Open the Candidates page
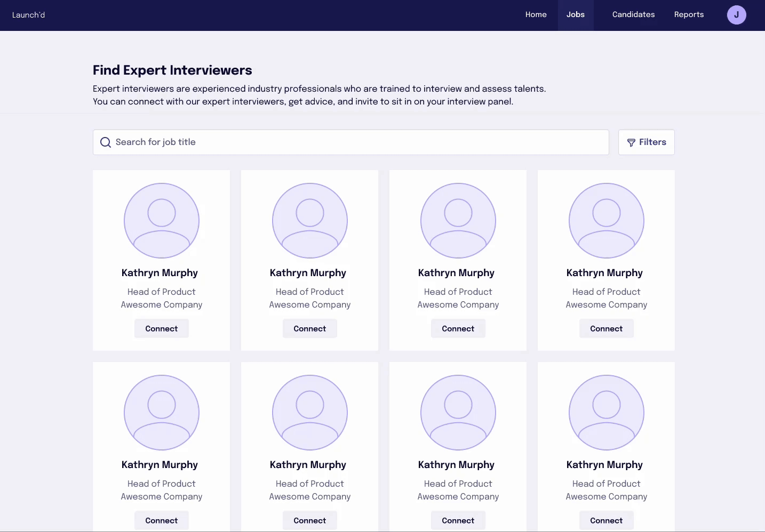 pyautogui.click(x=633, y=15)
